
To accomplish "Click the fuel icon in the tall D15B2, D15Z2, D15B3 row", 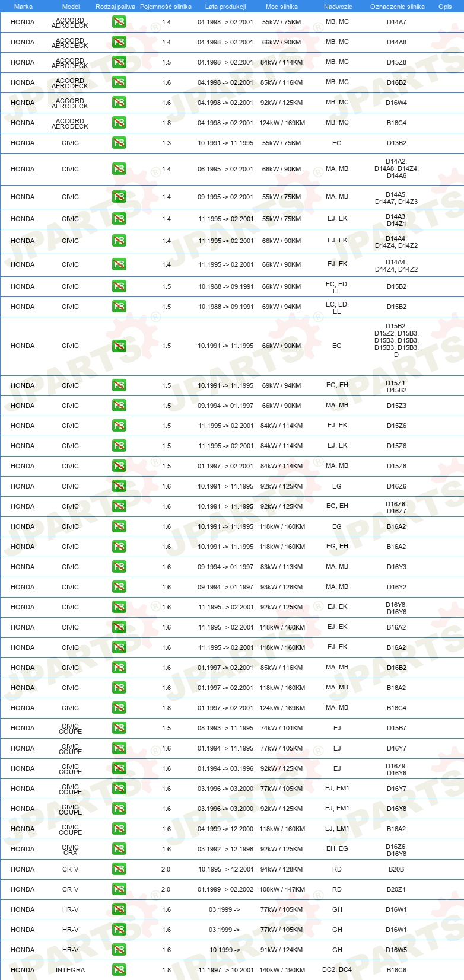I will click(119, 346).
